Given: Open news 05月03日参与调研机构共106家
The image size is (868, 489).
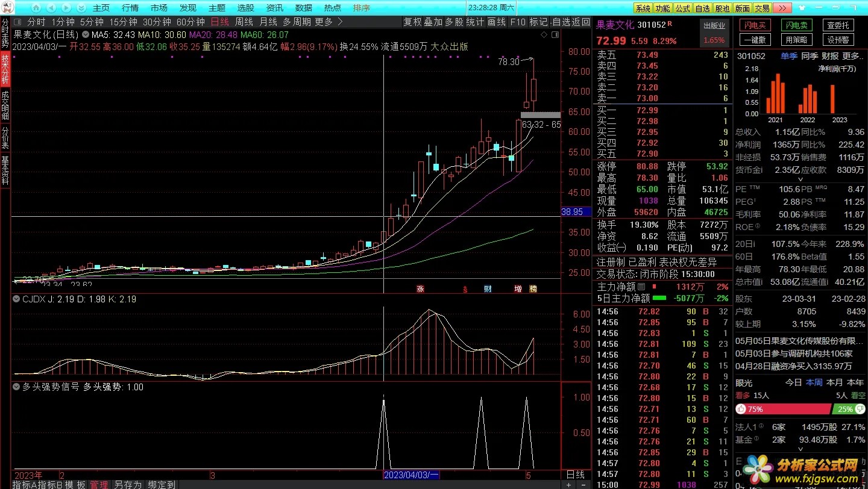Looking at the screenshot, I should tap(794, 354).
